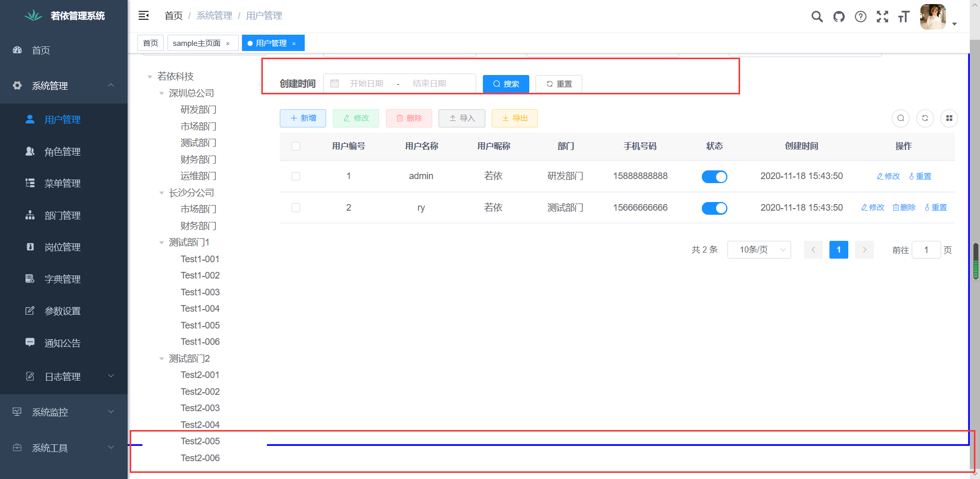
Task: Open 部门管理 in the sidebar
Action: coord(64,215)
